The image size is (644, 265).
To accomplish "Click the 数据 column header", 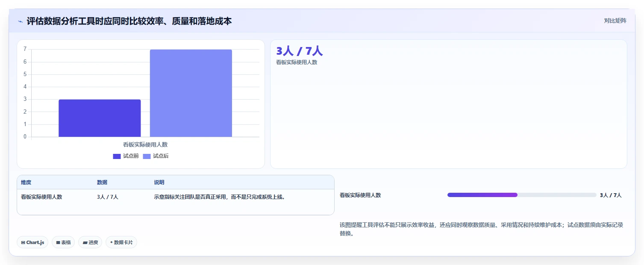I will tap(102, 183).
